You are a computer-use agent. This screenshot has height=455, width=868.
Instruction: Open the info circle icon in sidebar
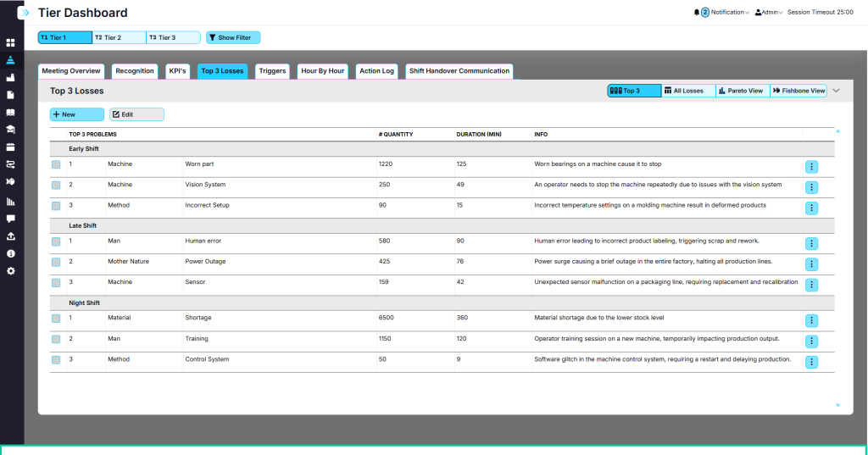tap(10, 253)
